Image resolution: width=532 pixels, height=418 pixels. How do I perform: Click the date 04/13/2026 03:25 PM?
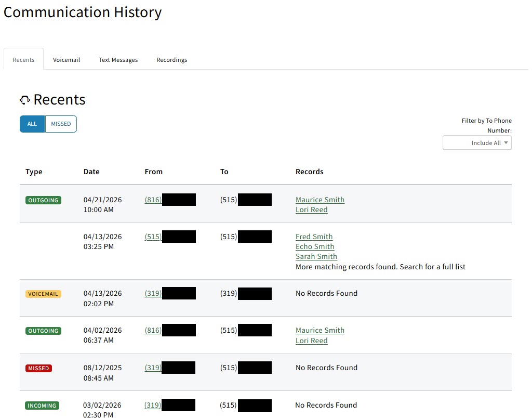click(x=102, y=242)
